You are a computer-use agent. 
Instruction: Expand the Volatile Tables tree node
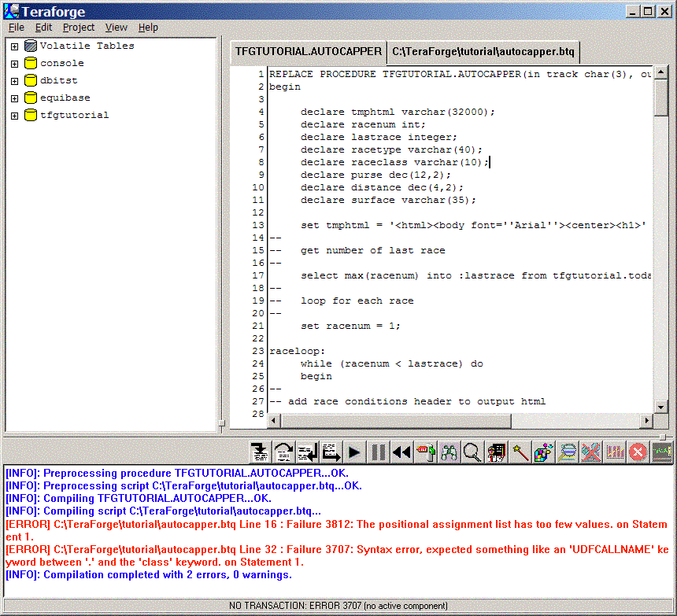tap(15, 46)
